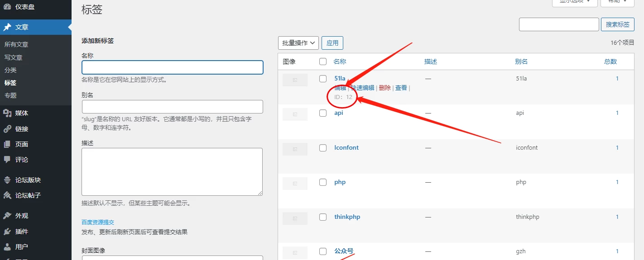644x260 pixels.
Task: Tick the select-all checkbox in table header
Action: 323,61
